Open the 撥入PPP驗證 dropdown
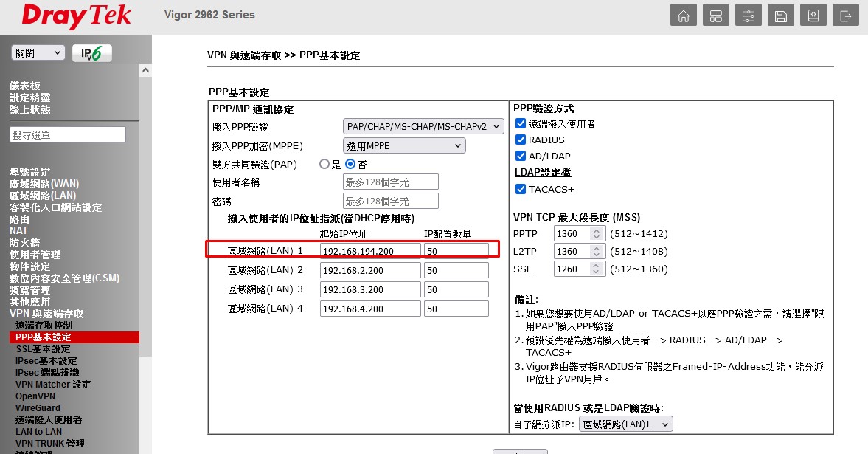Screen dimensions: 868x454 click(x=423, y=126)
